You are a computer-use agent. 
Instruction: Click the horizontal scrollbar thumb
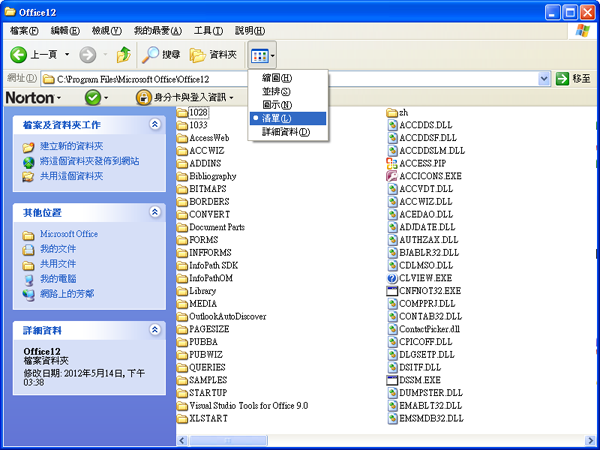[228, 440]
